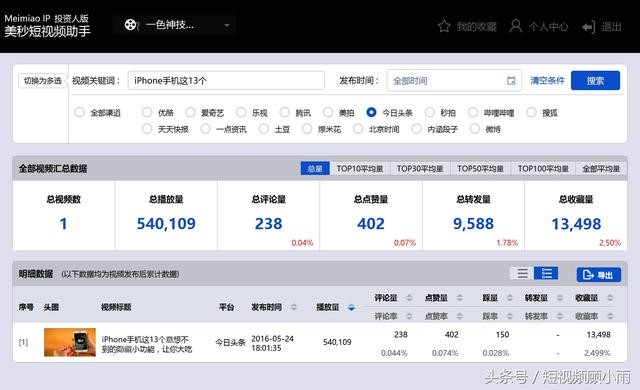Click the Meimiao IP 美秒短视频助手 logo
This screenshot has width=640, height=390.
coord(47,25)
